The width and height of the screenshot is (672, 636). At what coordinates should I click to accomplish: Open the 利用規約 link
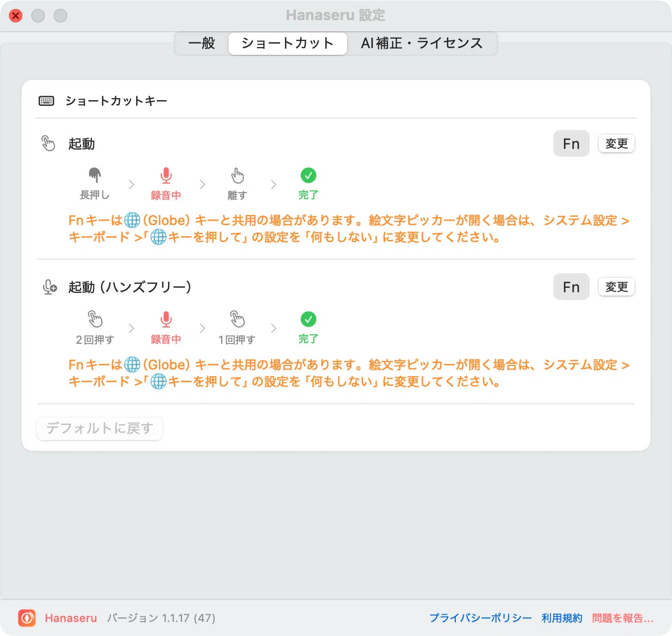(x=562, y=618)
